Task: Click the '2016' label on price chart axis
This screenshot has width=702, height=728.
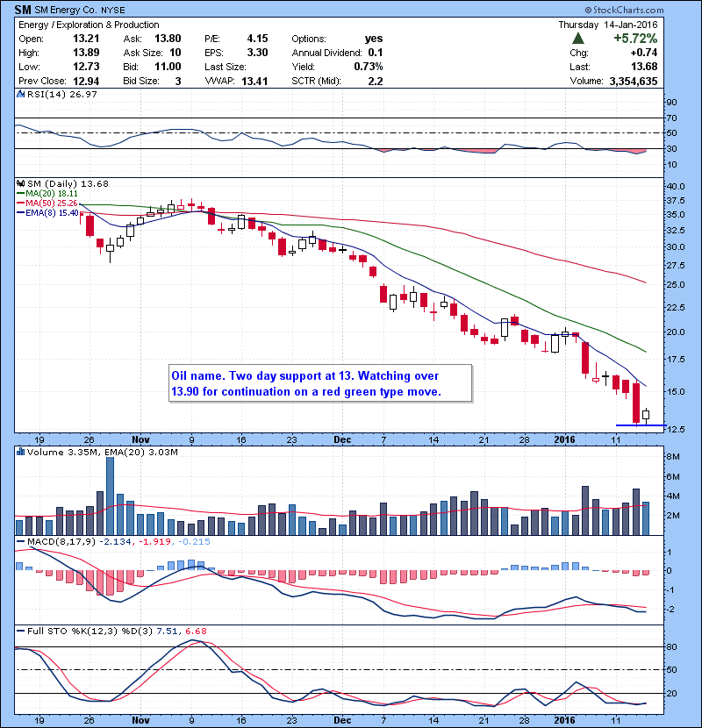Action: coord(564,439)
